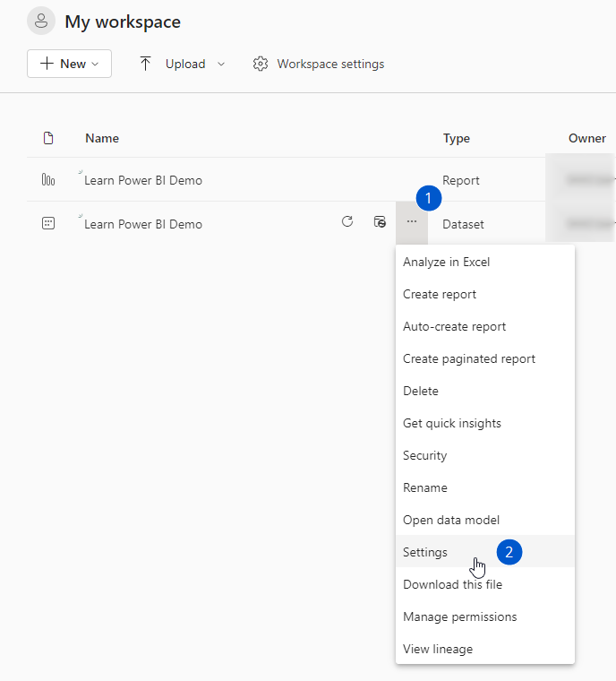Open the Learn Power BI Demo report
The height and width of the screenshot is (681, 616).
point(143,180)
